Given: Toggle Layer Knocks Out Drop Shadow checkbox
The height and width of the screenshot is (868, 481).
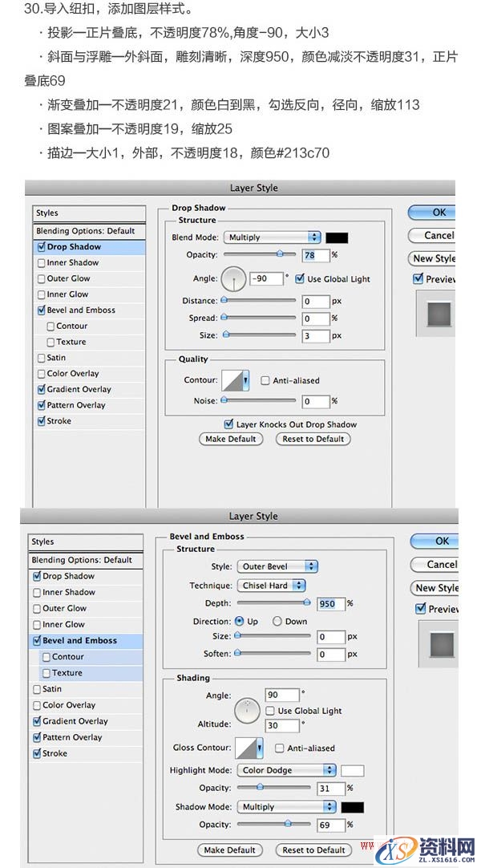Looking at the screenshot, I should 228,424.
